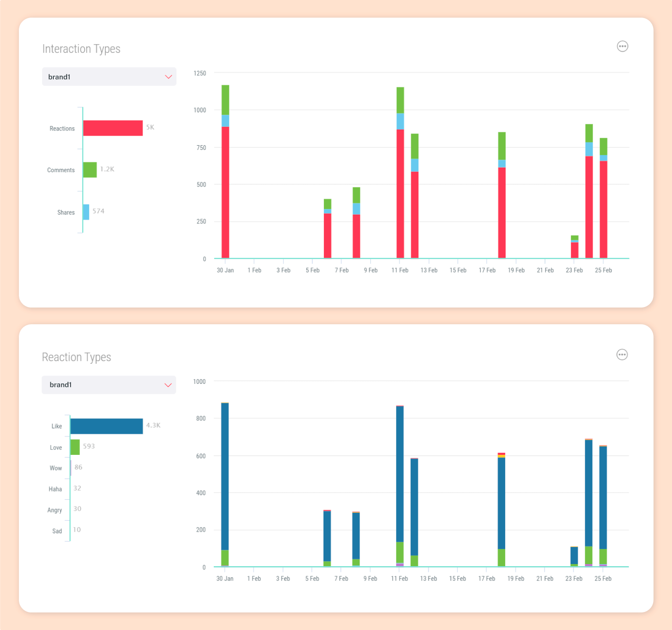Select the blue Shares summary bar
This screenshot has width=672, height=630.
(86, 212)
